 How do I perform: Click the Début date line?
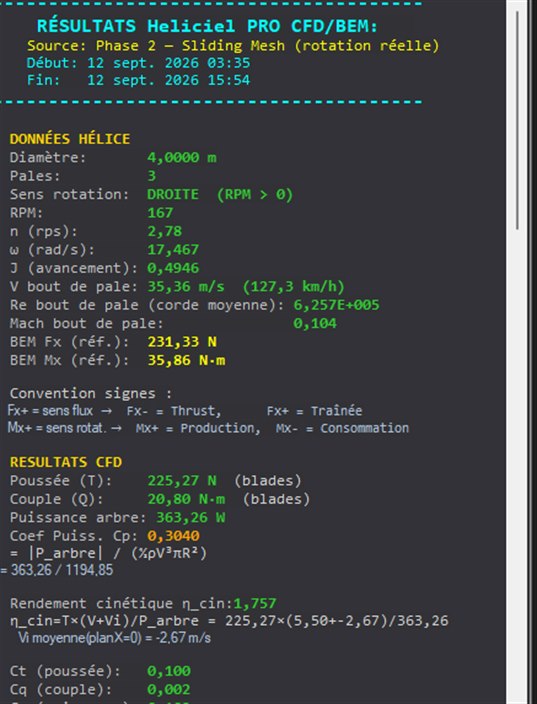[x=138, y=63]
